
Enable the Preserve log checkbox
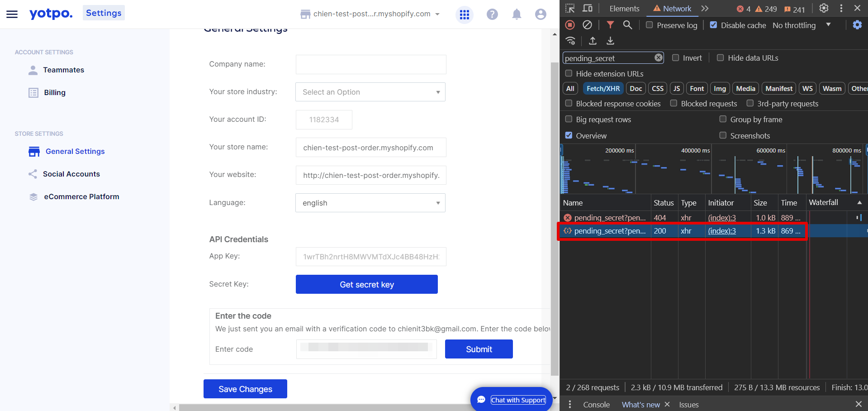click(x=649, y=25)
